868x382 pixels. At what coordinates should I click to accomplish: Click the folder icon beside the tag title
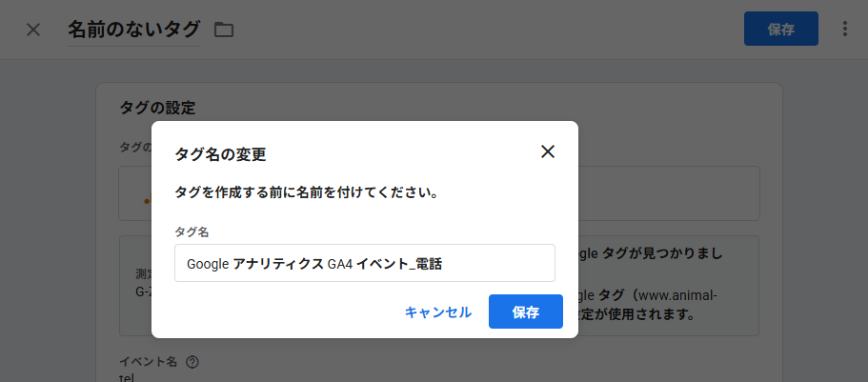pyautogui.click(x=224, y=30)
